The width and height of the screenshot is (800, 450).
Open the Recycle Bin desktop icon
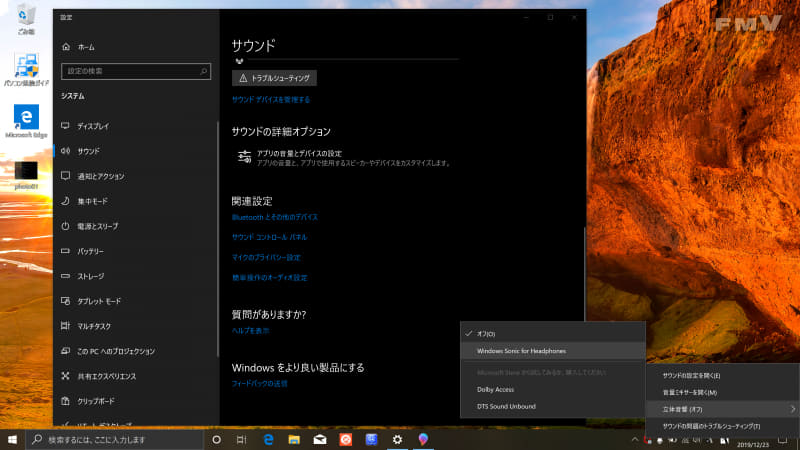coord(26,19)
